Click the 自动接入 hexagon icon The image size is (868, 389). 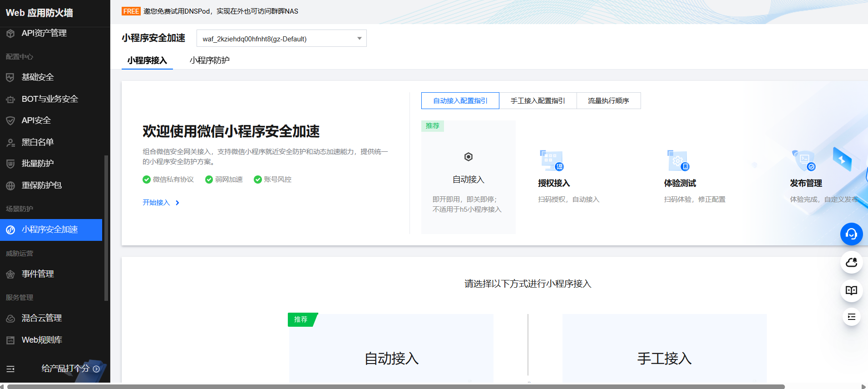469,157
